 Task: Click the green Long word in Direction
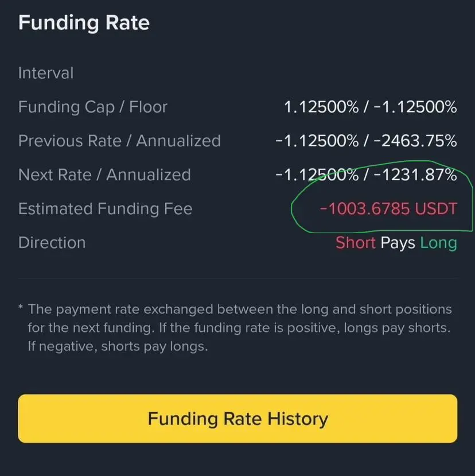(x=439, y=243)
